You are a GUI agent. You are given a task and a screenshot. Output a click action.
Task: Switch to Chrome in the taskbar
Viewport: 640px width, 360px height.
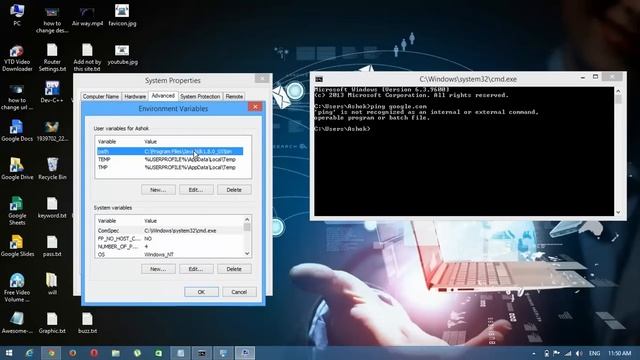[x=51, y=353]
